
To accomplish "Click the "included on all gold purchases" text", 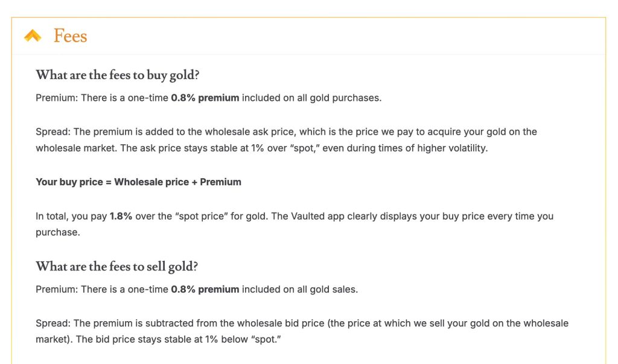I will tap(311, 98).
